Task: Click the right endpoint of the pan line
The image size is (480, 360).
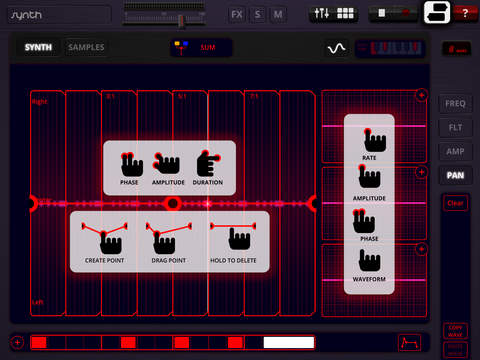Action: [313, 203]
